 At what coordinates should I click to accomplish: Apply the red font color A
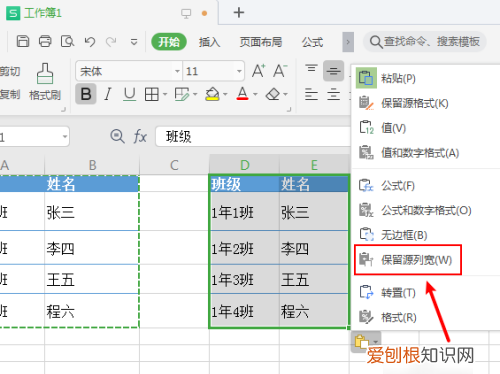coord(242,94)
